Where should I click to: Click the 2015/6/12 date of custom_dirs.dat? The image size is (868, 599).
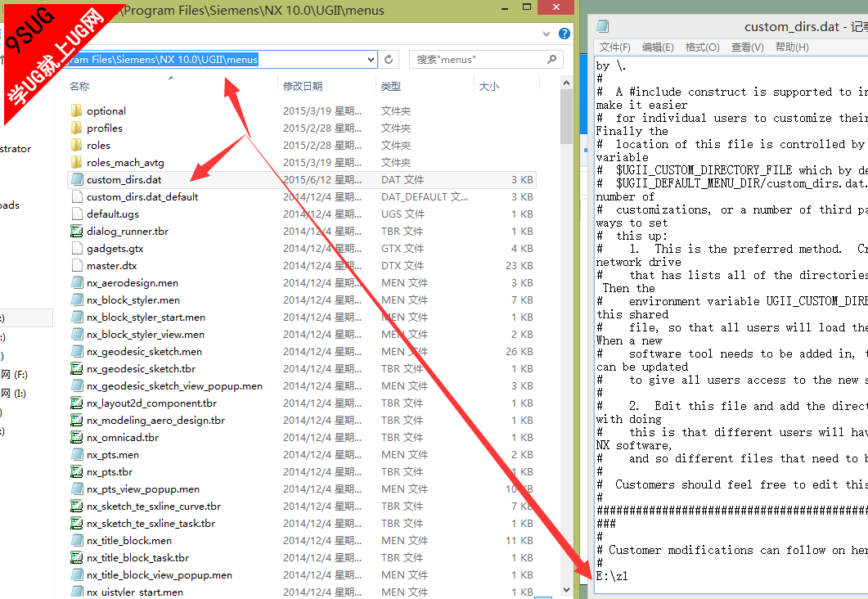point(322,179)
